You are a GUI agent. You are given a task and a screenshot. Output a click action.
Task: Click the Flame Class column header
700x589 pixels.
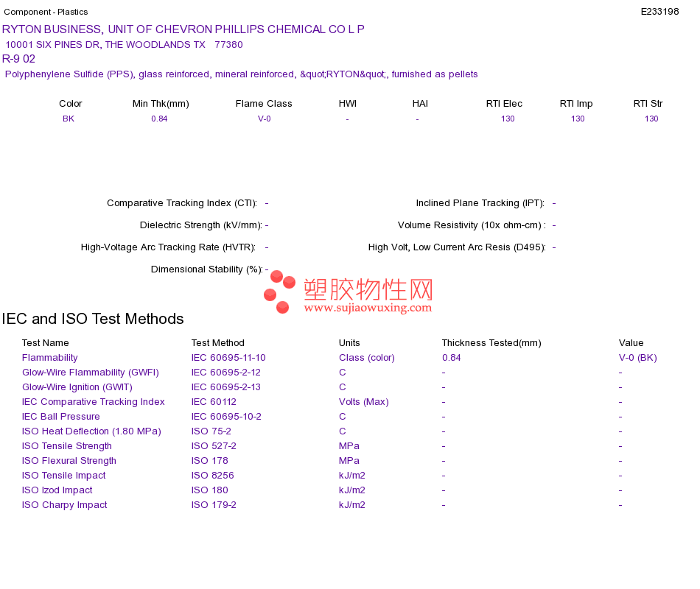pyautogui.click(x=264, y=104)
